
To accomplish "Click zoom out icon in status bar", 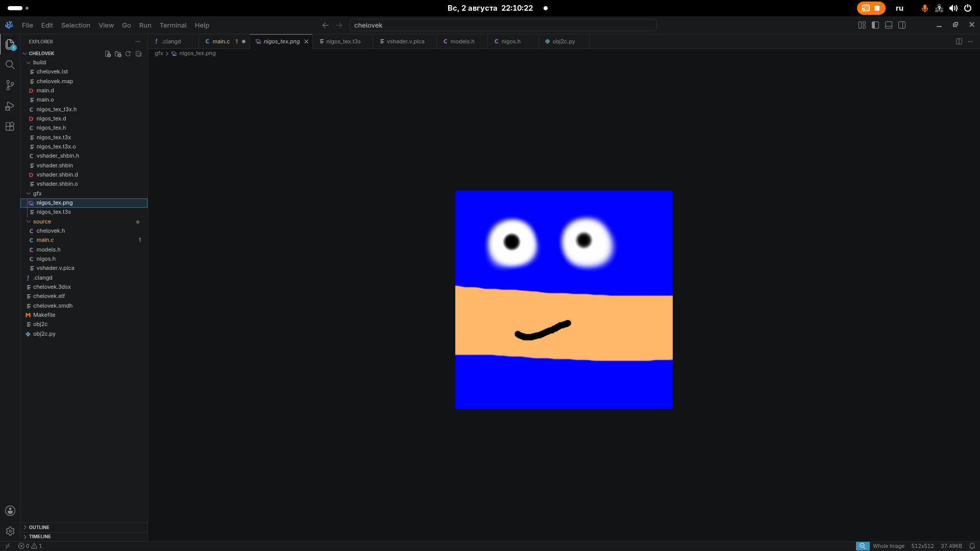I will tap(863, 546).
